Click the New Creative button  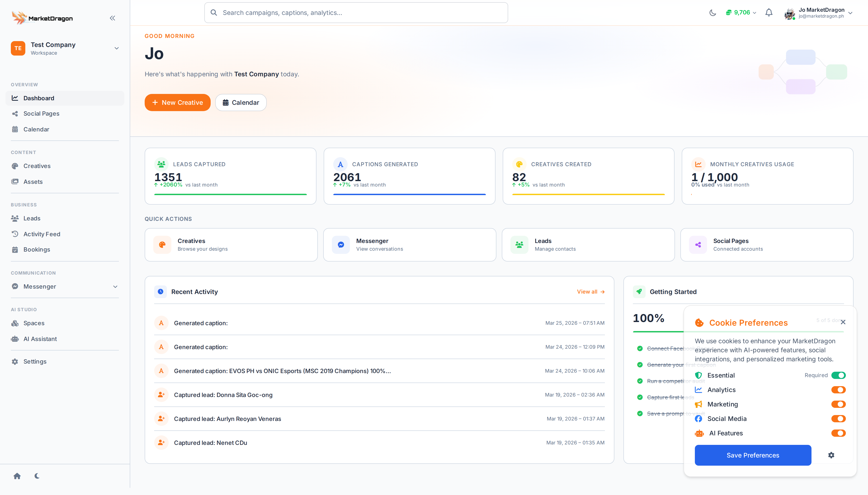tap(178, 103)
